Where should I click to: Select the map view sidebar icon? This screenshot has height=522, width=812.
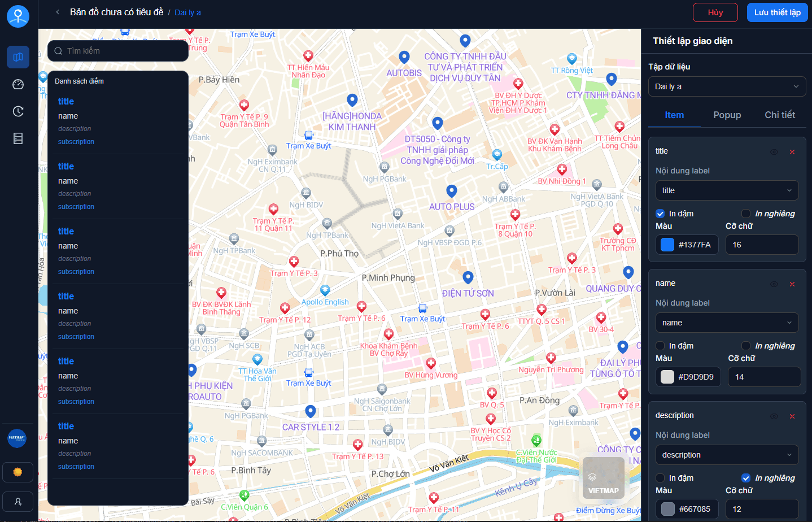coord(18,57)
